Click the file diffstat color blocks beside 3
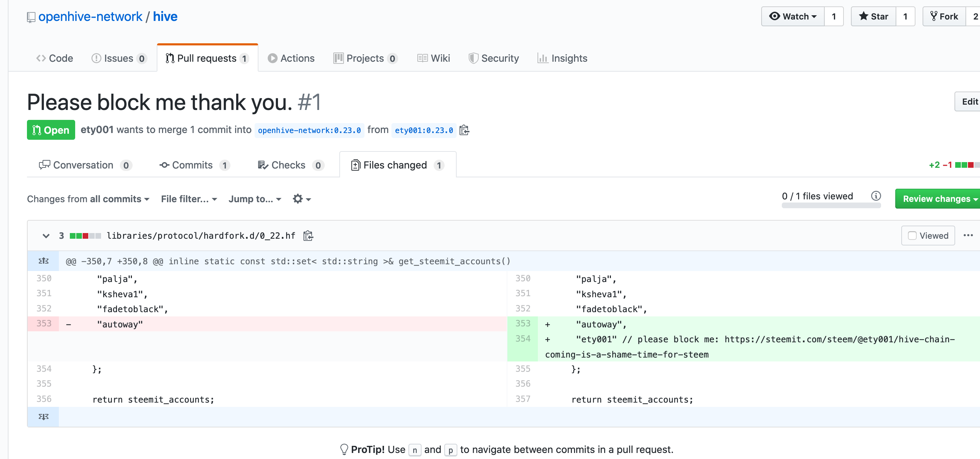980x459 pixels. [85, 236]
